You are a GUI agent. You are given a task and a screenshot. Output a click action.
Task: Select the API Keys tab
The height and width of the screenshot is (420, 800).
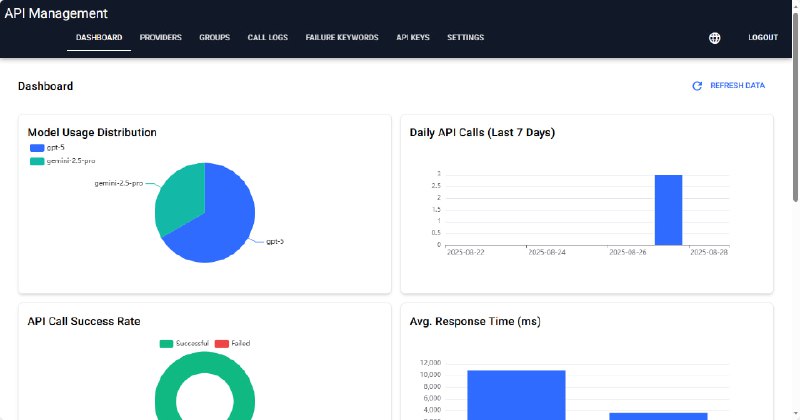[412, 38]
